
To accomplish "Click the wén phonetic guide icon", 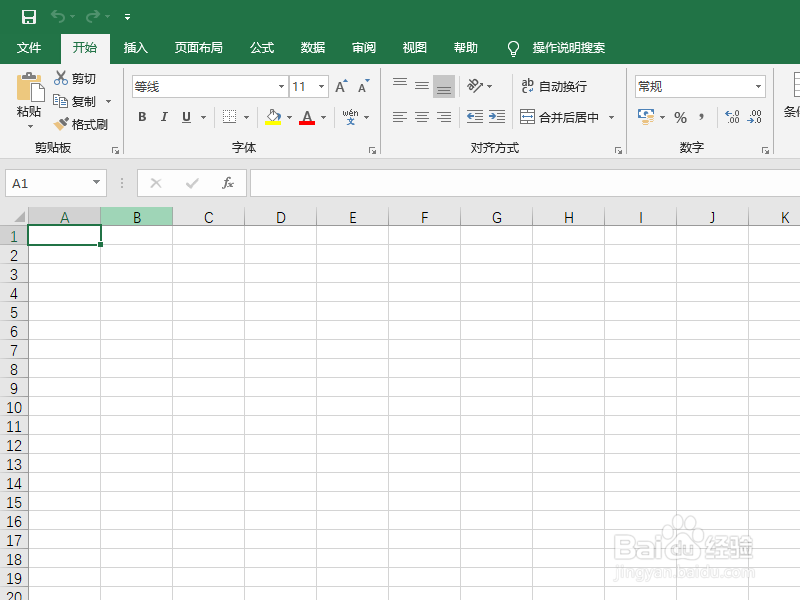I will coord(351,117).
